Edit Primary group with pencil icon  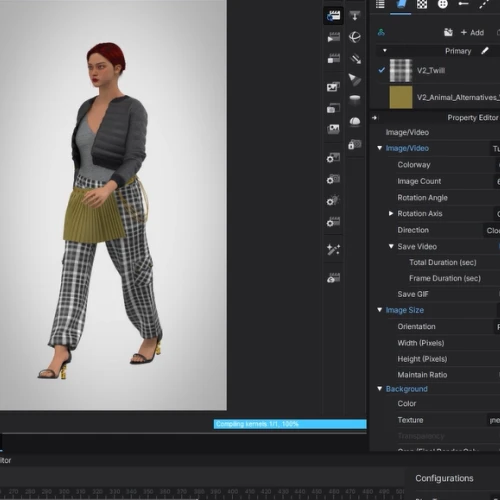pos(485,51)
